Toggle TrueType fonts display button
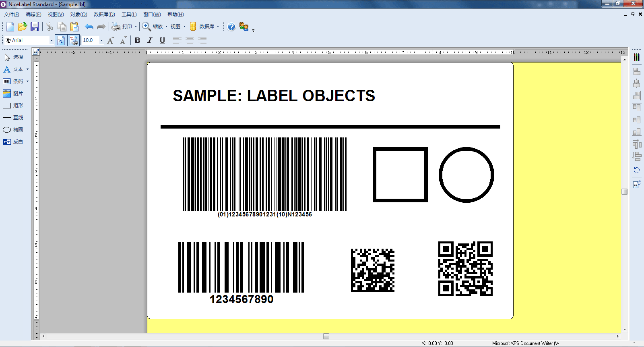644x347 pixels. 61,40
